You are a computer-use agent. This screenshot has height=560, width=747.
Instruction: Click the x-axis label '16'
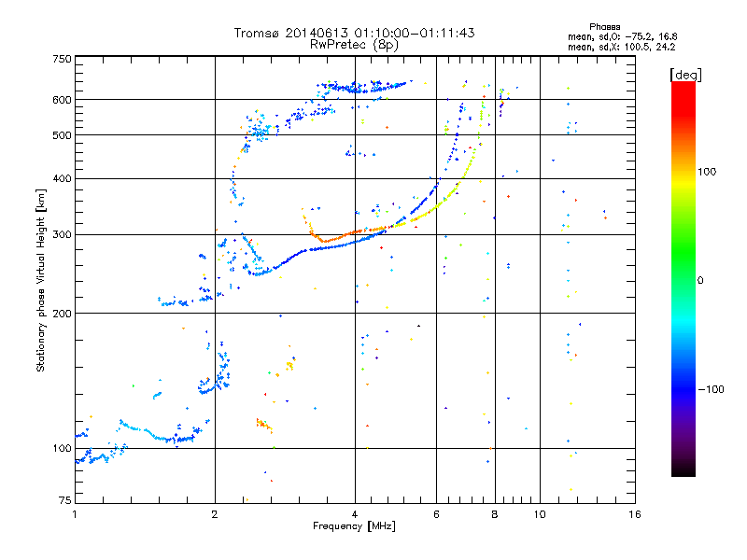(635, 514)
